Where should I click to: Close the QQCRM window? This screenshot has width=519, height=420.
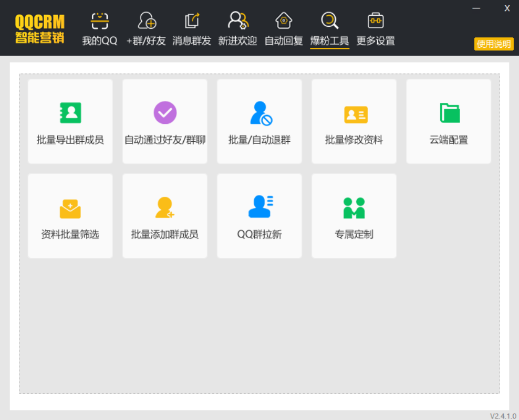click(x=507, y=8)
